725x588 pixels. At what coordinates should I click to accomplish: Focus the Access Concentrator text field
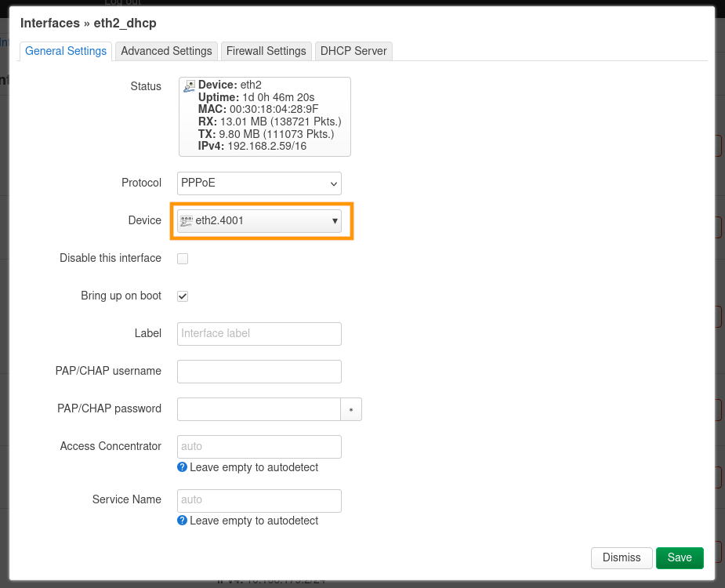pos(259,447)
